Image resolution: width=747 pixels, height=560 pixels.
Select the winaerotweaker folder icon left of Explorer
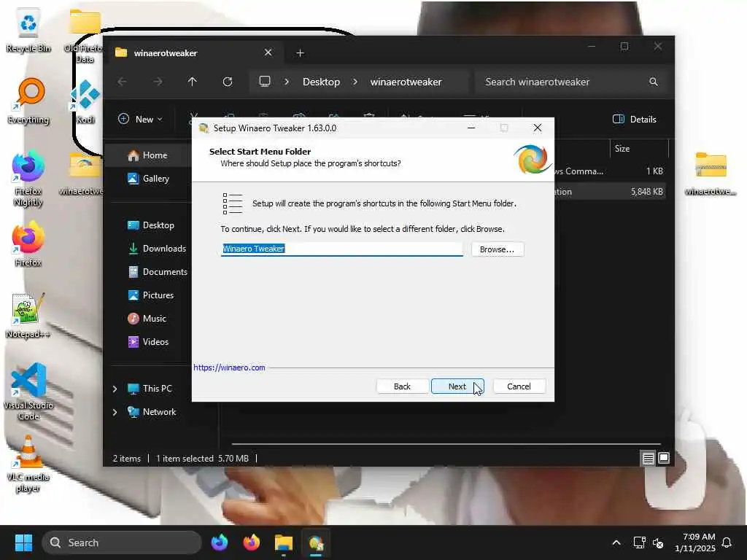82,174
